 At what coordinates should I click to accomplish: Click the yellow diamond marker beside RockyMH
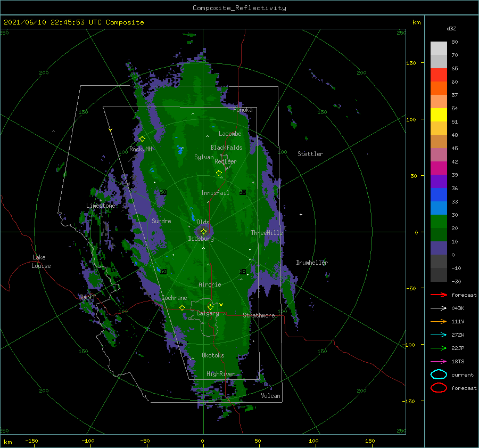coord(142,139)
